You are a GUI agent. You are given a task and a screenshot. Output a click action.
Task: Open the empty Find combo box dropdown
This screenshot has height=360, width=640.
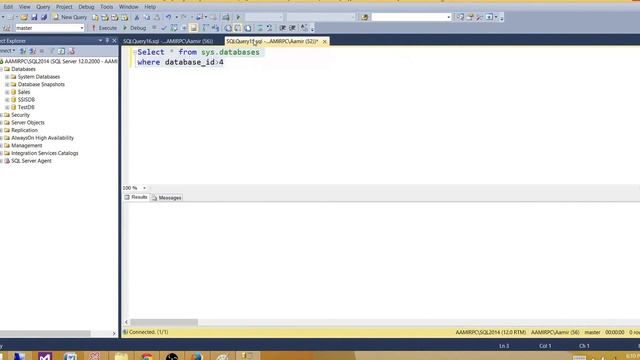(449, 17)
